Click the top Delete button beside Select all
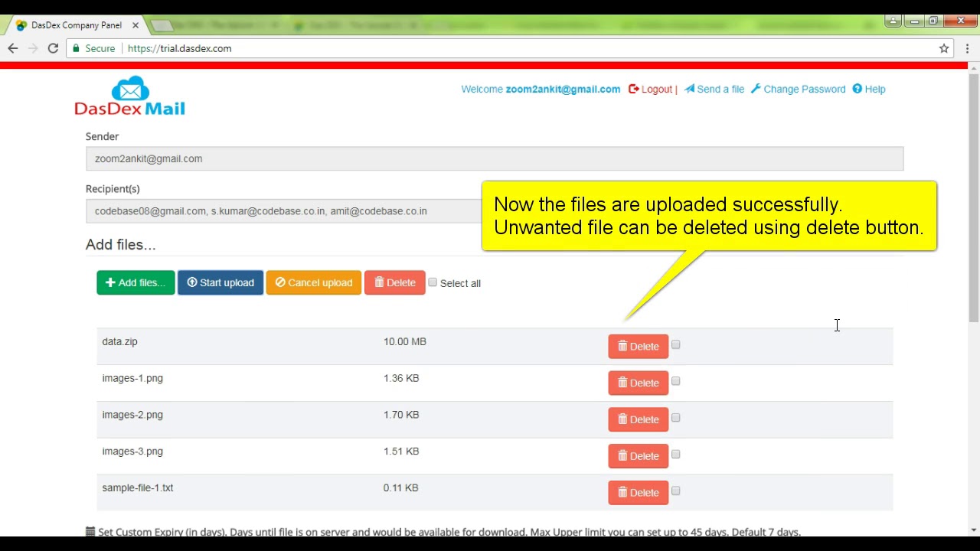Screen dimensions: 980x551 (394, 282)
